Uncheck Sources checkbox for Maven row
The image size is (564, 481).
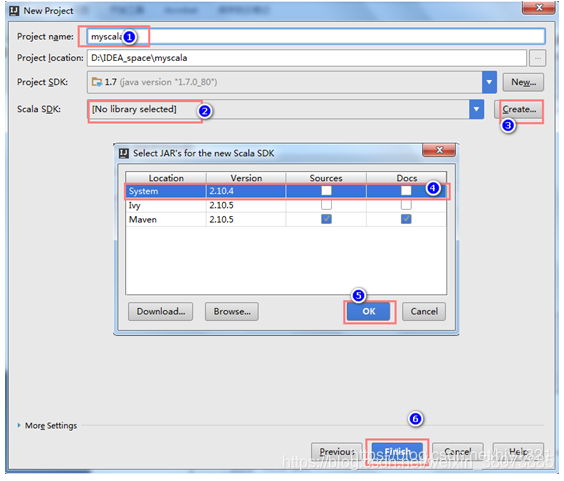pyautogui.click(x=326, y=219)
